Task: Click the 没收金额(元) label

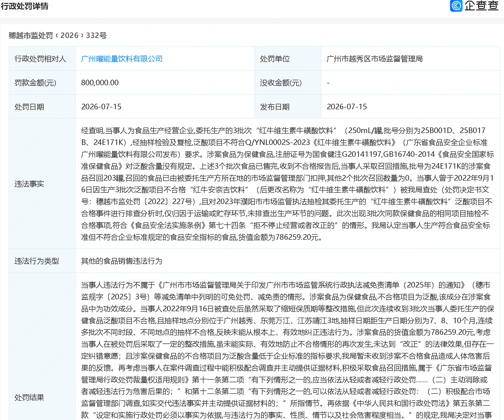Action: [x=281, y=83]
